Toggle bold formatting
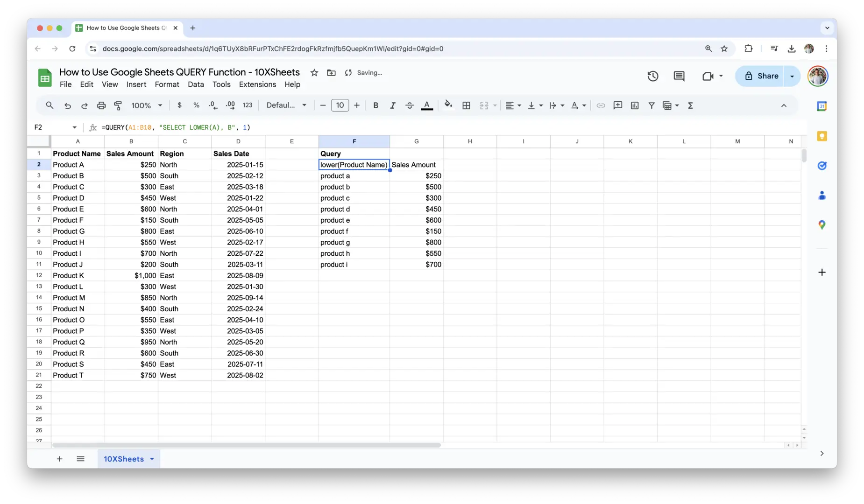Viewport: 864px width, 504px height. 375,105
